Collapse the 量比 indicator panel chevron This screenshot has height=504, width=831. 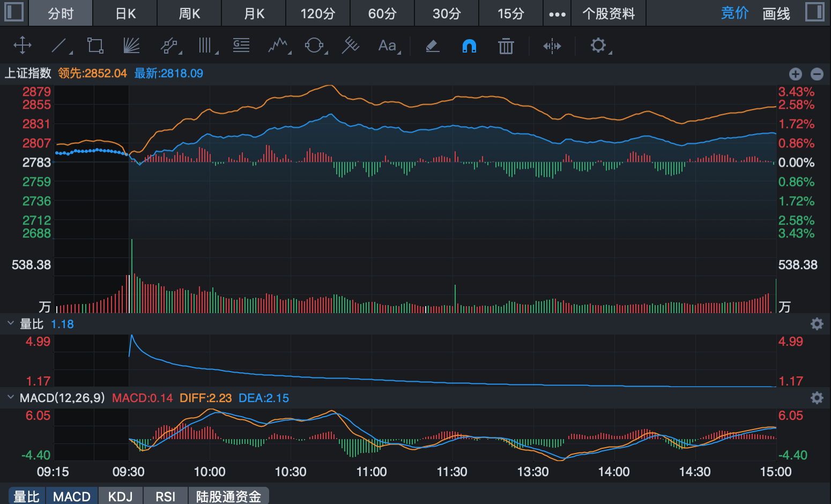(11, 323)
